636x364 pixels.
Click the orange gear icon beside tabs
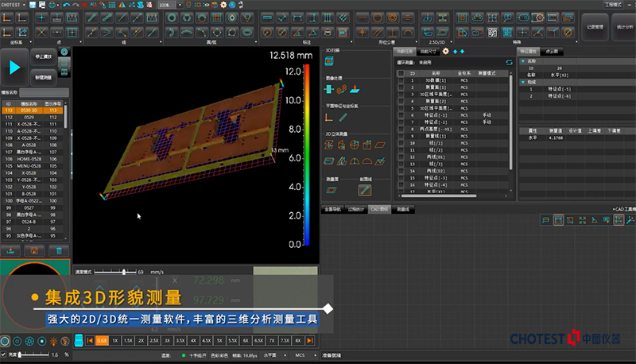tap(445, 51)
